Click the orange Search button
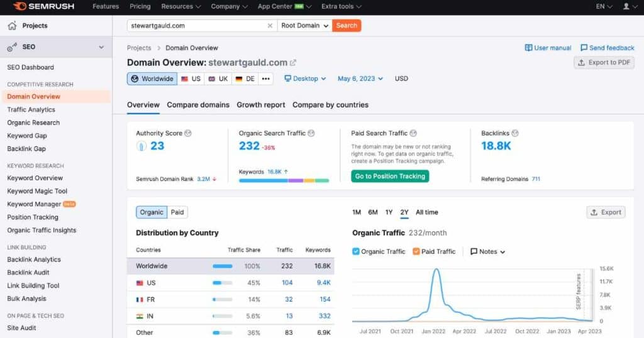 pyautogui.click(x=347, y=25)
